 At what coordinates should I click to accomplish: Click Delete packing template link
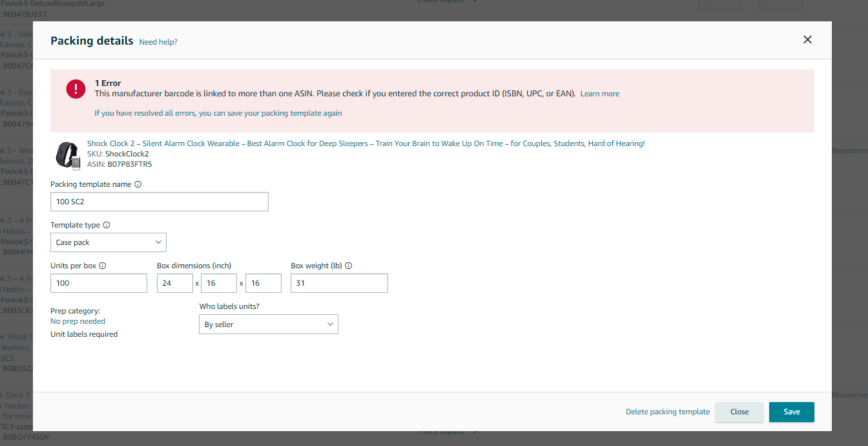pyautogui.click(x=668, y=412)
